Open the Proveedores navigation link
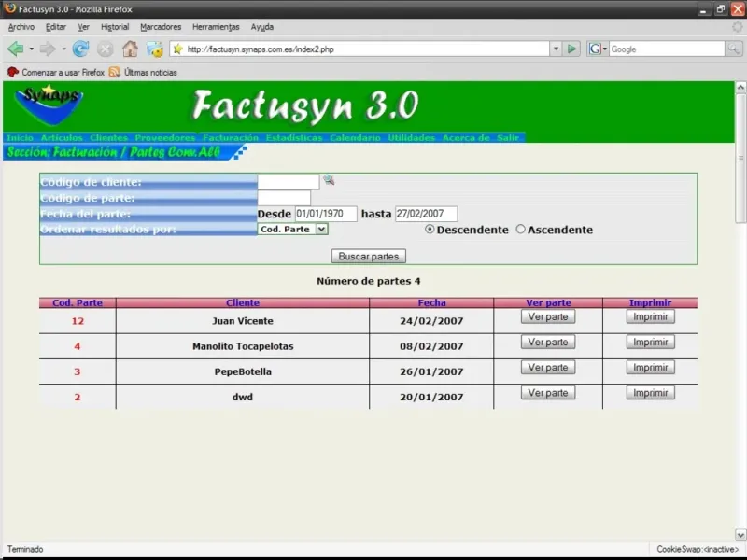Viewport: 747px width, 560px height. [x=165, y=137]
